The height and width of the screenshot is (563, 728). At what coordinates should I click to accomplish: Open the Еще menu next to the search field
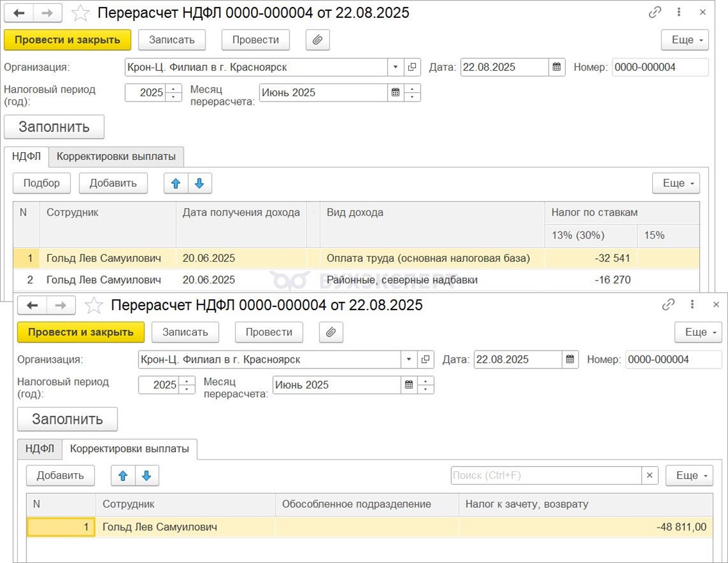[689, 476]
